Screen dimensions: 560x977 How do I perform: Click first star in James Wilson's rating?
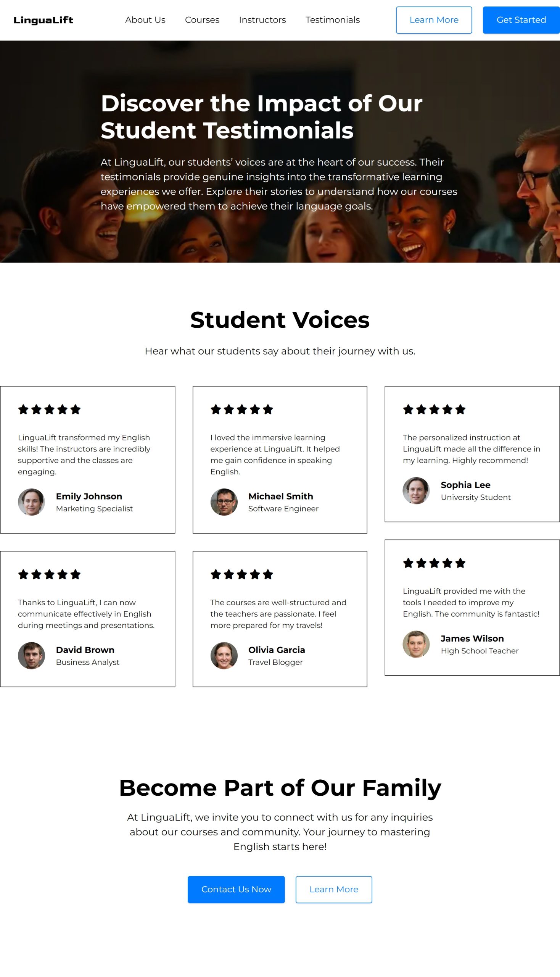[x=409, y=563]
